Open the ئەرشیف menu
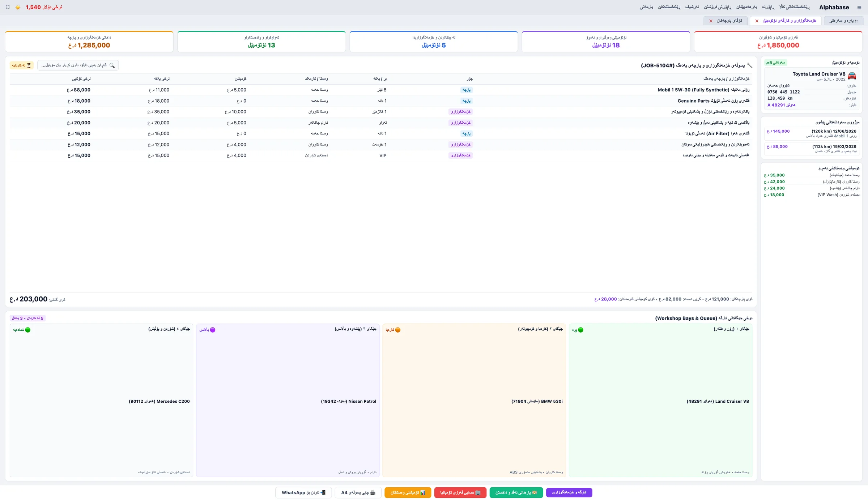The height and width of the screenshot is (500, 868). 692,7
